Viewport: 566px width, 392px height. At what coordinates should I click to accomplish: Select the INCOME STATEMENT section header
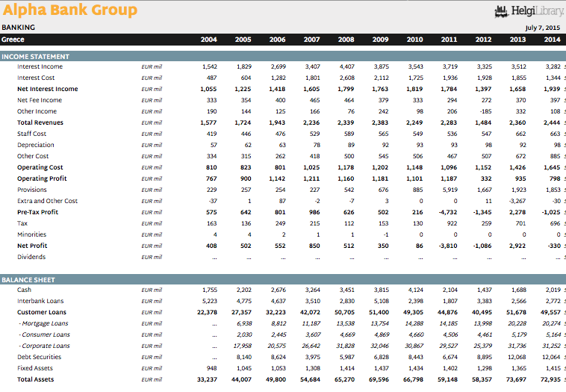click(x=35, y=57)
